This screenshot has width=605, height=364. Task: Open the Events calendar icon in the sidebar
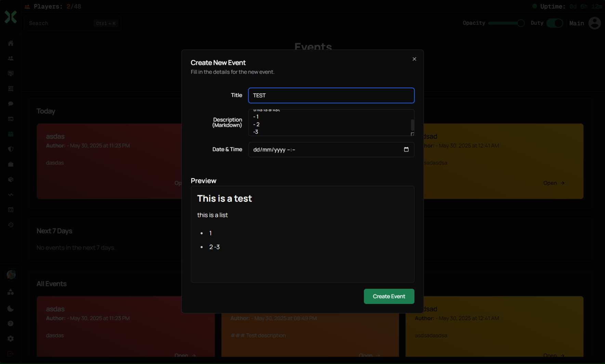tap(11, 134)
